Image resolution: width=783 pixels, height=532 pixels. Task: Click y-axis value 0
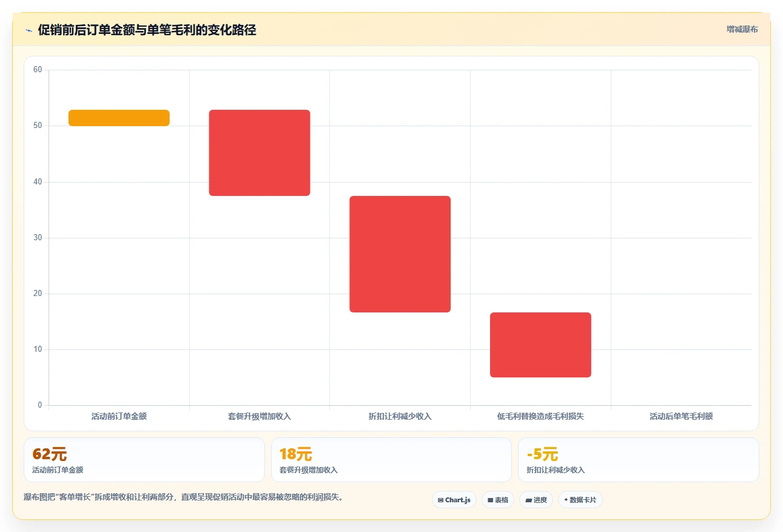40,405
